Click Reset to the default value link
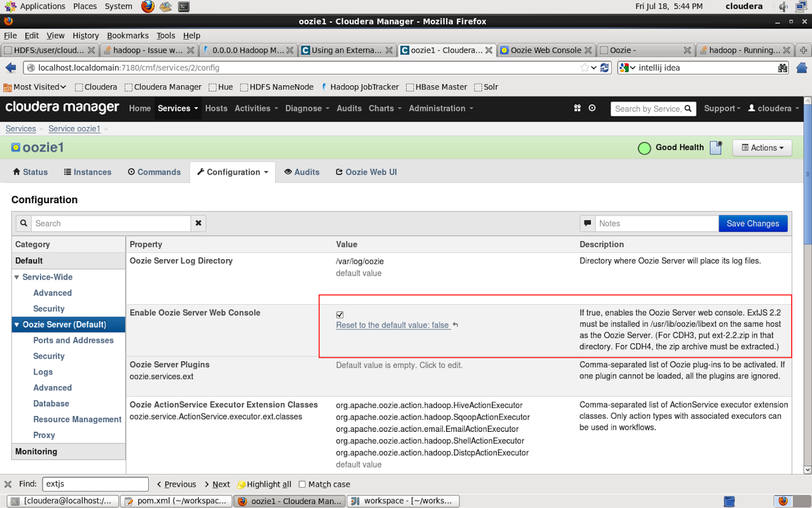The image size is (812, 508). (392, 325)
